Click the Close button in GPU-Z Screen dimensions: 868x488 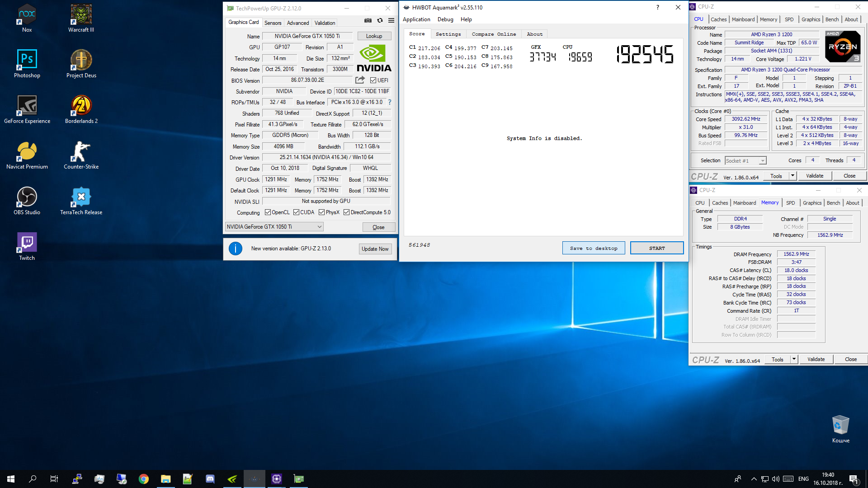click(378, 227)
